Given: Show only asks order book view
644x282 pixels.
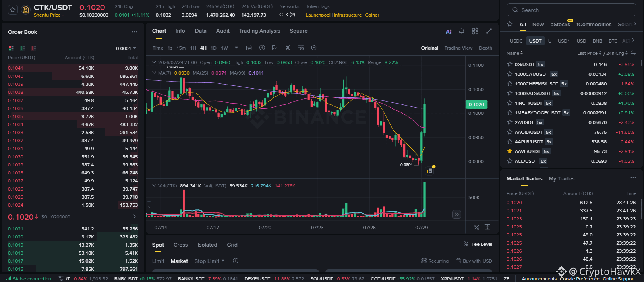Looking at the screenshot, I should click(34, 48).
